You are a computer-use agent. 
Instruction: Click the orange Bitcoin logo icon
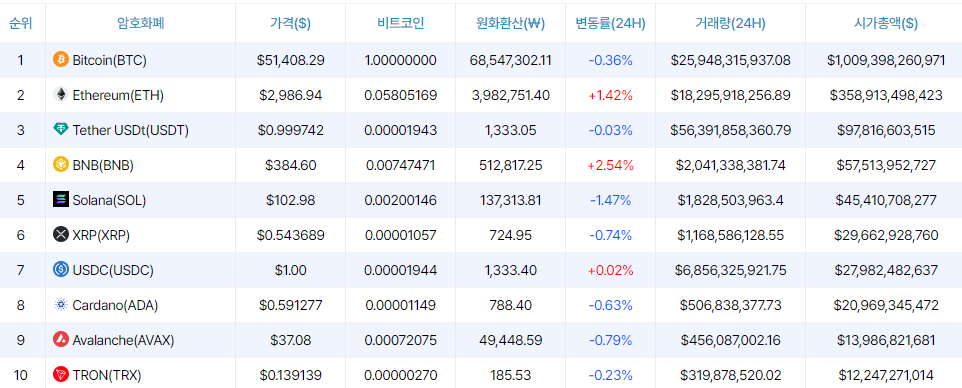tap(61, 60)
